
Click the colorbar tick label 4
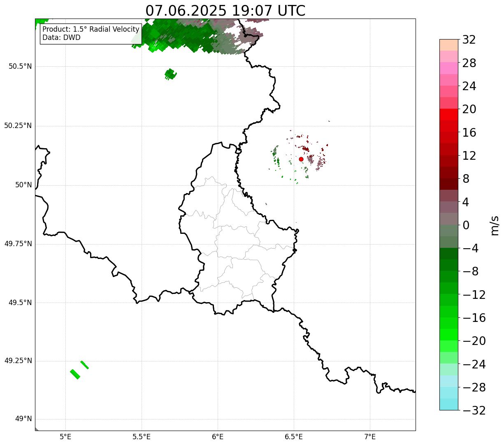coord(466,202)
